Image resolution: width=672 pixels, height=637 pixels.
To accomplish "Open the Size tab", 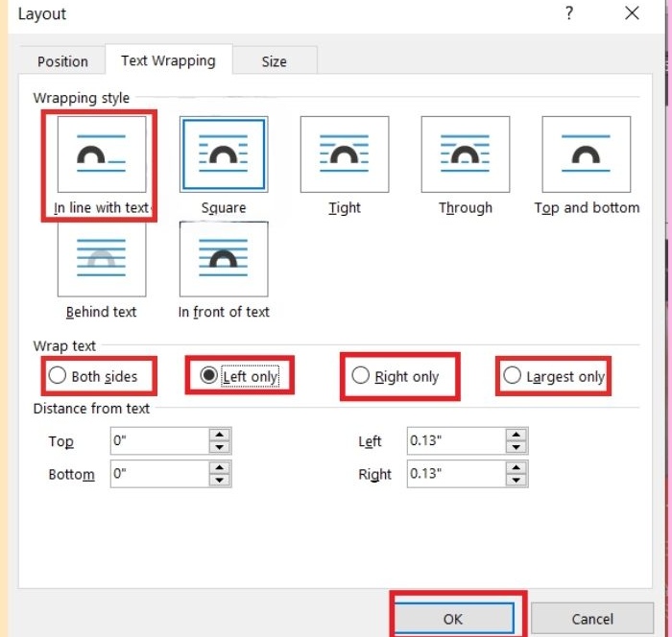I will click(274, 61).
